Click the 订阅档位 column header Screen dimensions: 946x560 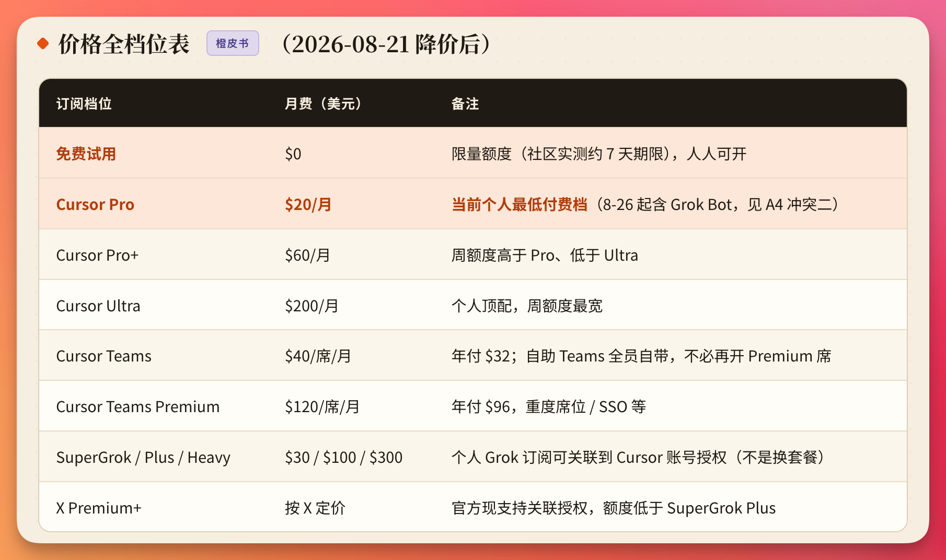click(84, 103)
